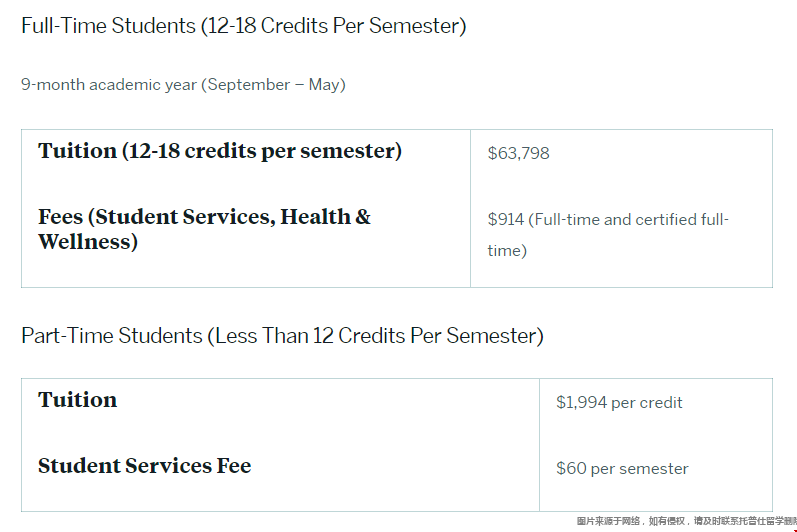Screen dimensions: 797x532
Task: Click the Student Services Fee label
Action: [x=144, y=466]
